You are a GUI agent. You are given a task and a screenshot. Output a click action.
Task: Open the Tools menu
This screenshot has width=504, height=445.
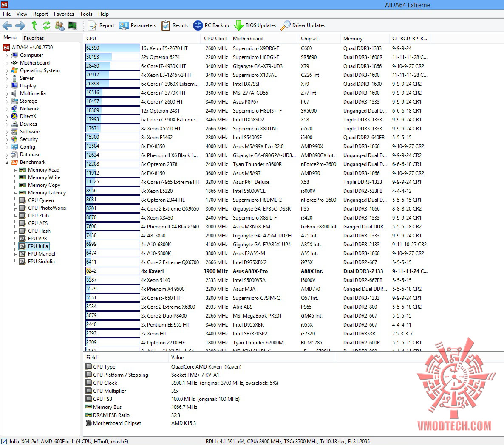(x=86, y=14)
